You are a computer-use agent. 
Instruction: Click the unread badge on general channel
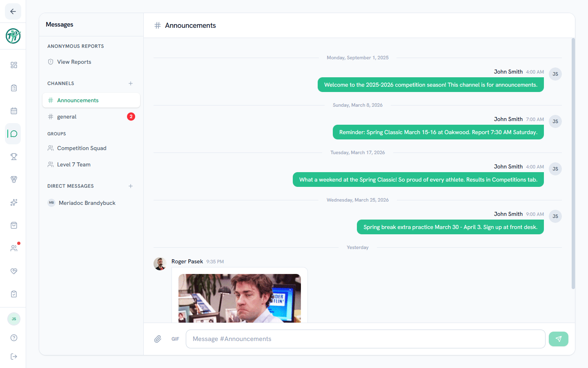tap(131, 117)
